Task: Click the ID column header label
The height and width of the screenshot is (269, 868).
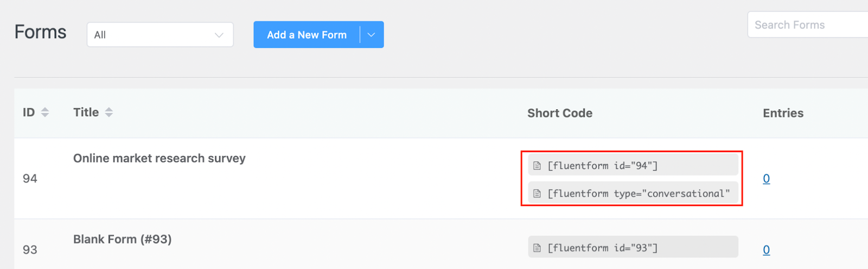Action: 29,112
